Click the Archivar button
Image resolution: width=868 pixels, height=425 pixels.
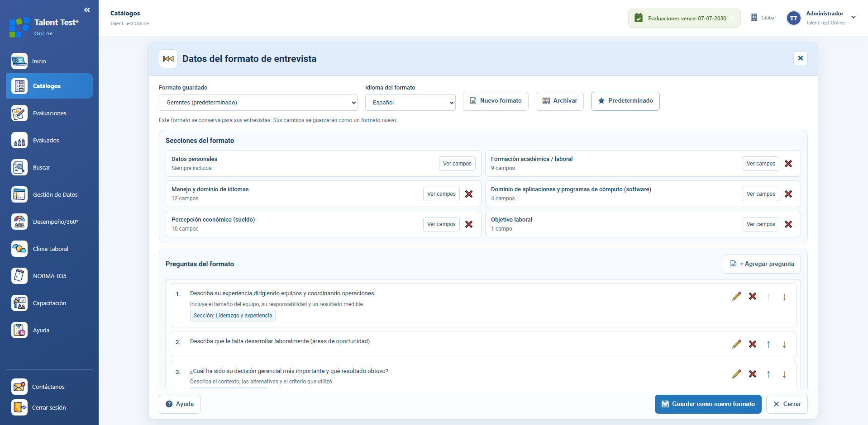pyautogui.click(x=560, y=101)
